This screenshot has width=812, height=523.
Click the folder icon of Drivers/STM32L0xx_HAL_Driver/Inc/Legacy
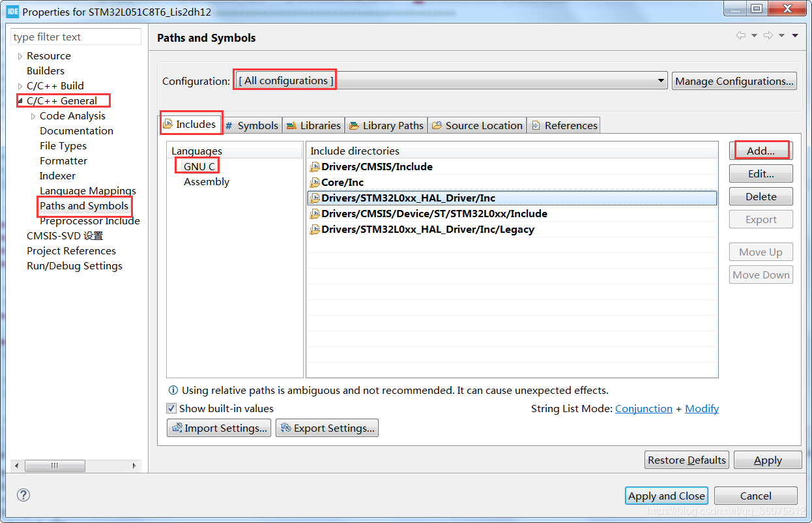click(x=315, y=230)
